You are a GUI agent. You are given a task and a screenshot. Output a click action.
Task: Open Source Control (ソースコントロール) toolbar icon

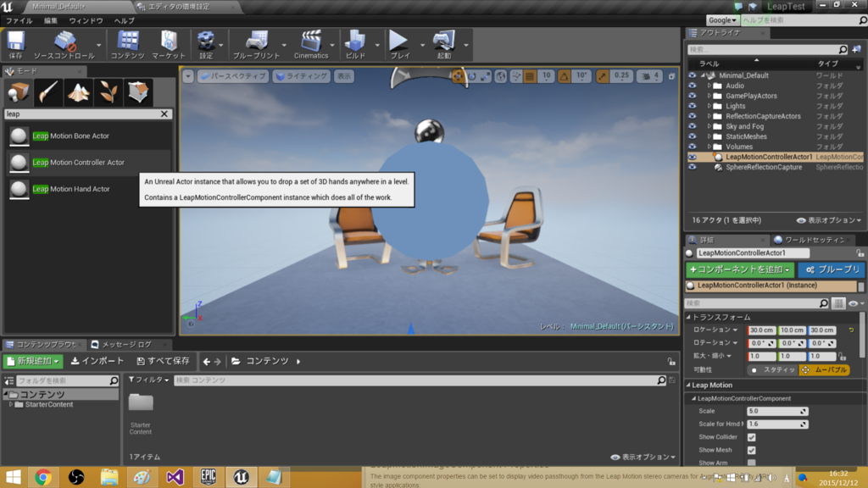pyautogui.click(x=64, y=45)
